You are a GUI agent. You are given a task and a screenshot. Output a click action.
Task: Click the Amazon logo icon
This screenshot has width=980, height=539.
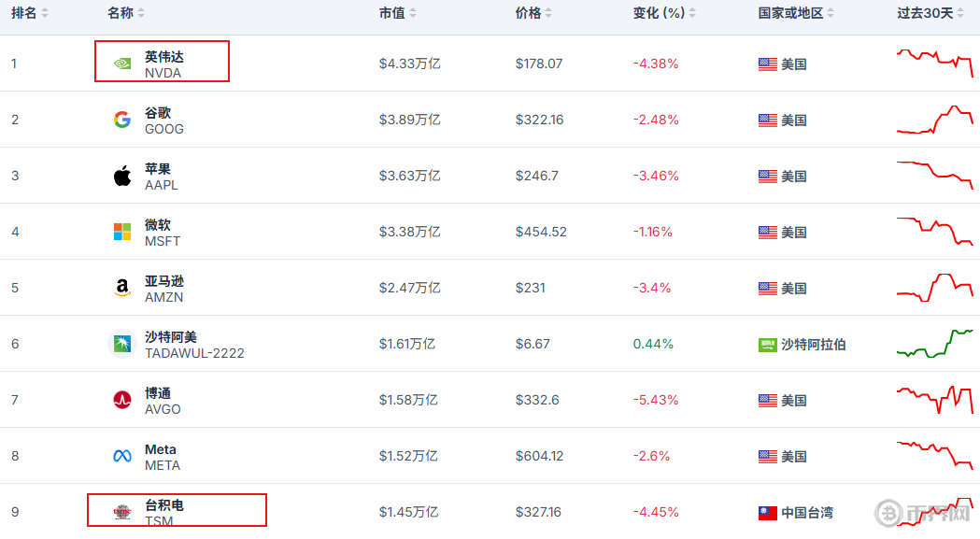[x=122, y=288]
